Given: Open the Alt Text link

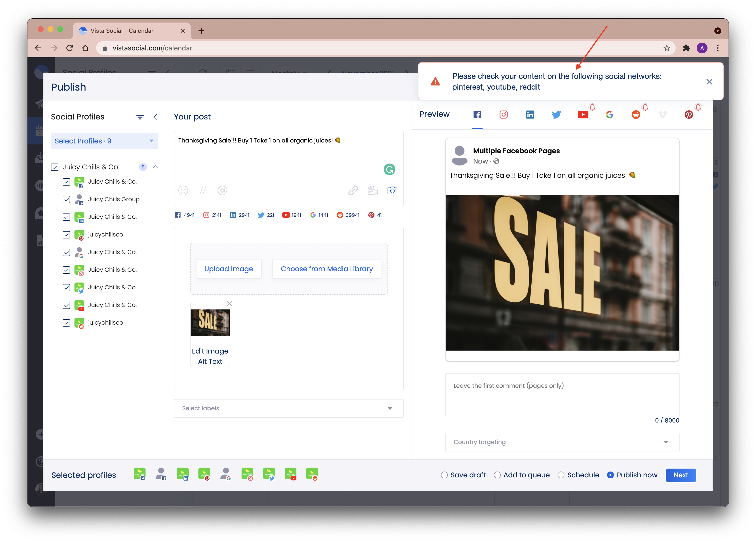Looking at the screenshot, I should 210,361.
